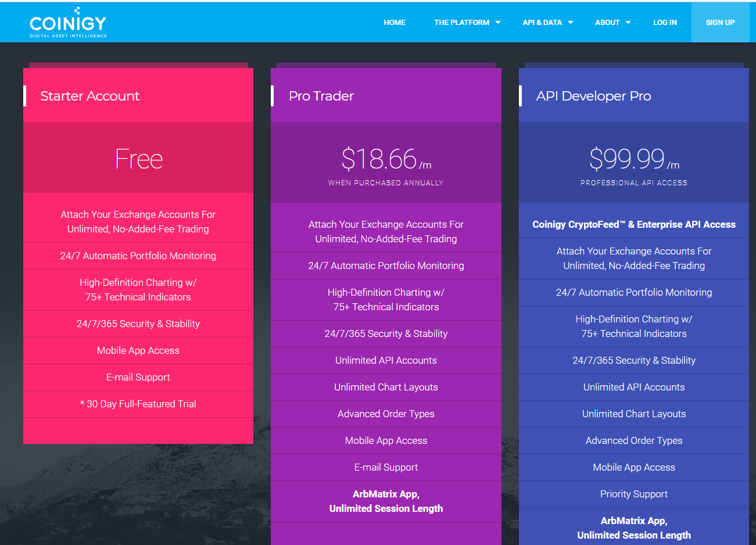Click API Developer's ArbMatrix App row
Viewport: 756px width, 545px height.
click(x=634, y=526)
